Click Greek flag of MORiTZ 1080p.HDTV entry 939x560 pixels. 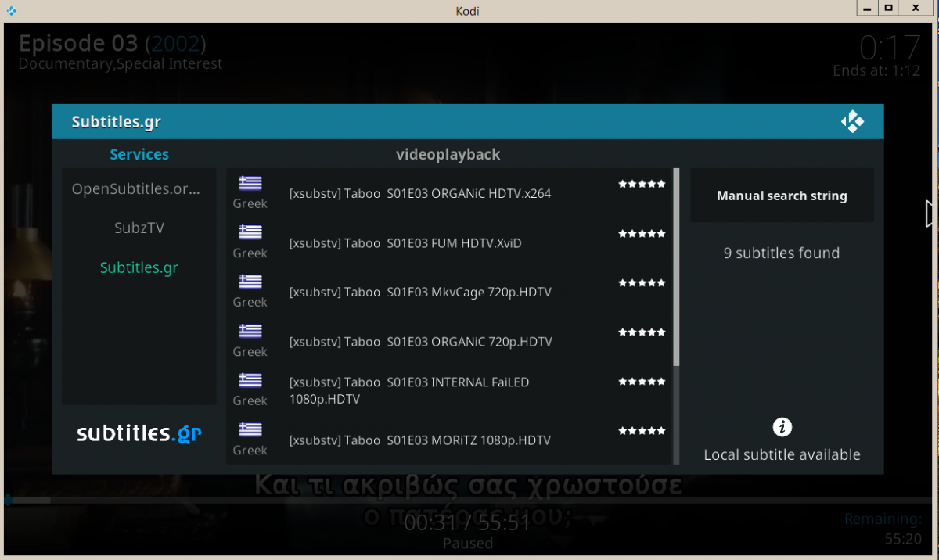(250, 429)
